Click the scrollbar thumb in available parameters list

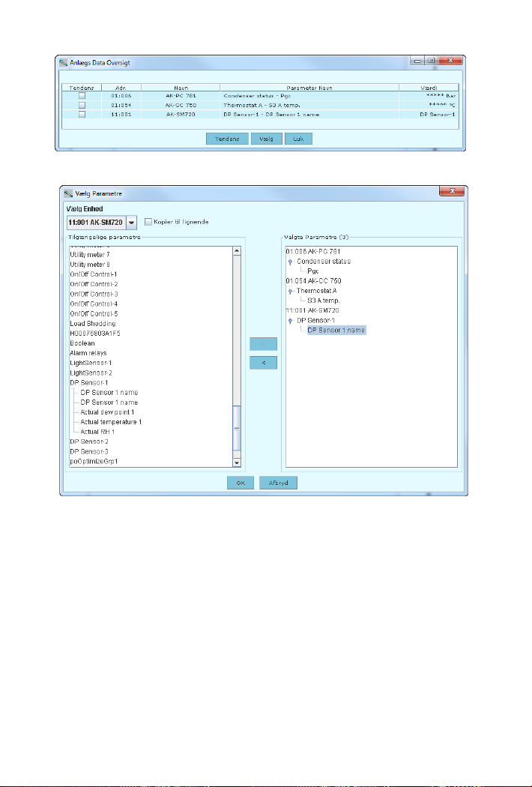(237, 428)
